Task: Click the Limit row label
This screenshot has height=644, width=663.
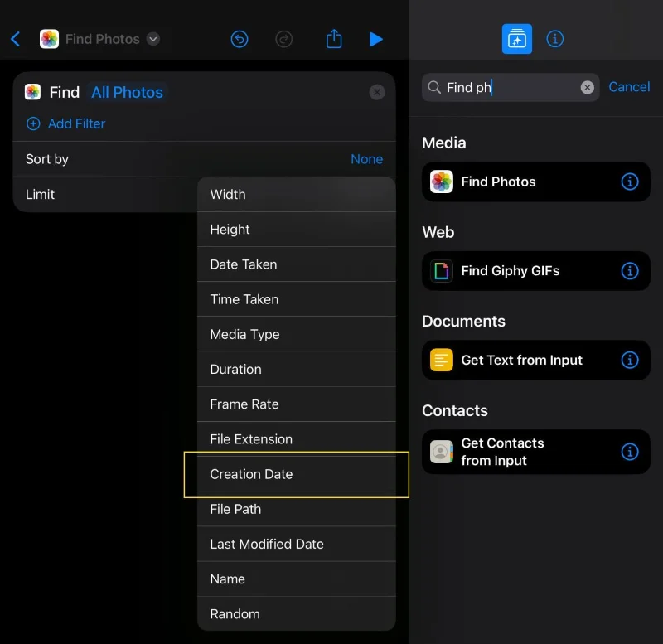Action: [x=40, y=194]
